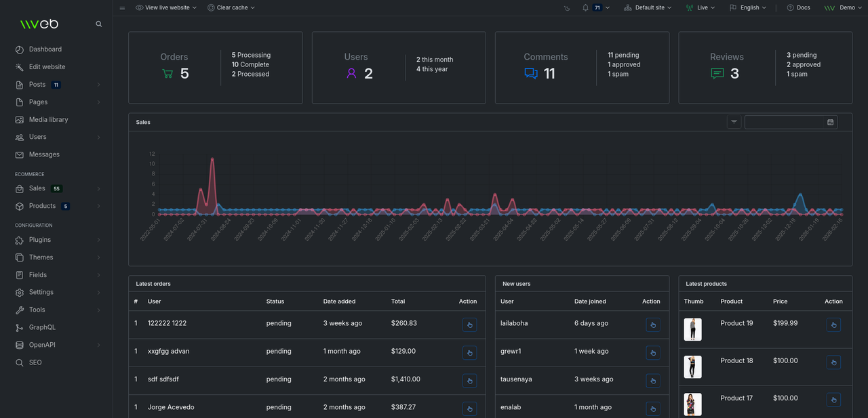Open action for lailaboha user
868x418 pixels.
pos(652,325)
